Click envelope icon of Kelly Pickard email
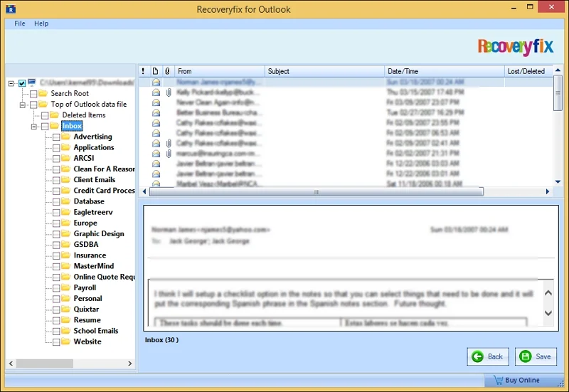The image size is (569, 392). [x=156, y=92]
